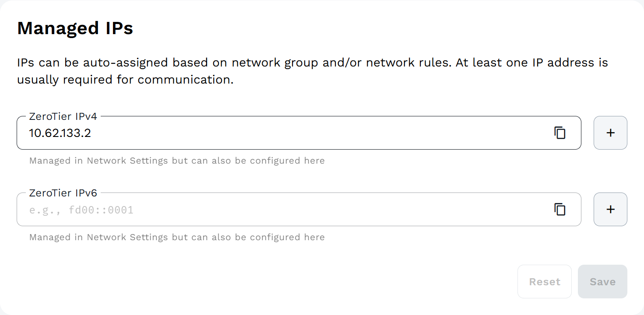Click the helper text below IPv6 field

coord(177,237)
